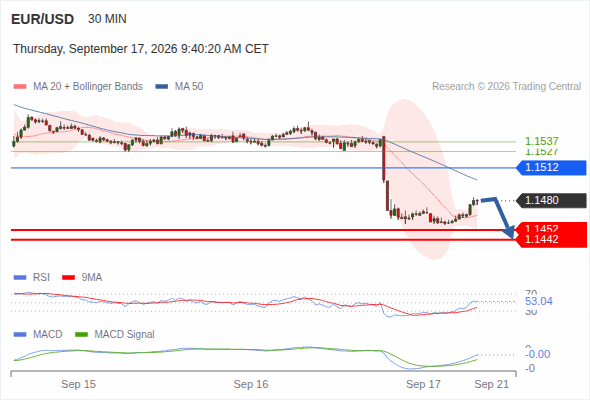Click the blue MACD legend swatch

pos(20,335)
